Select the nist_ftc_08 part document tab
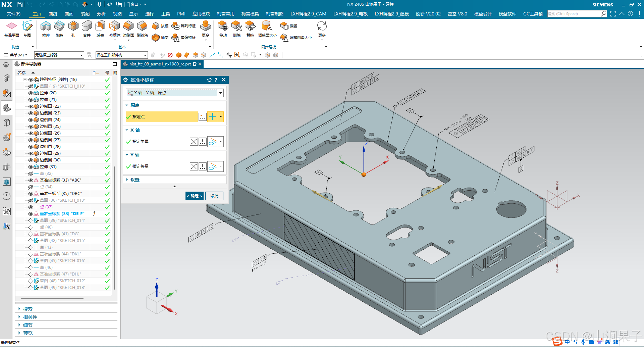This screenshot has height=347, width=644. point(160,64)
